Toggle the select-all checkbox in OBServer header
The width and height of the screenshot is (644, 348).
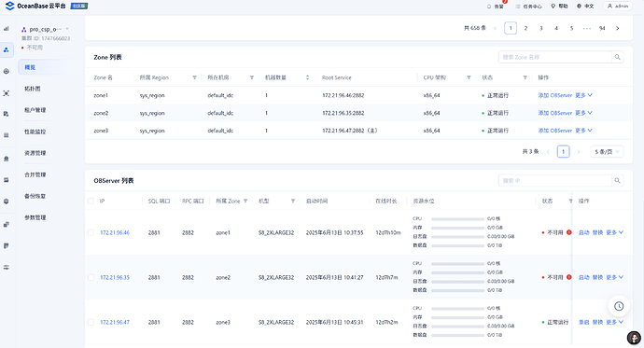click(x=91, y=202)
